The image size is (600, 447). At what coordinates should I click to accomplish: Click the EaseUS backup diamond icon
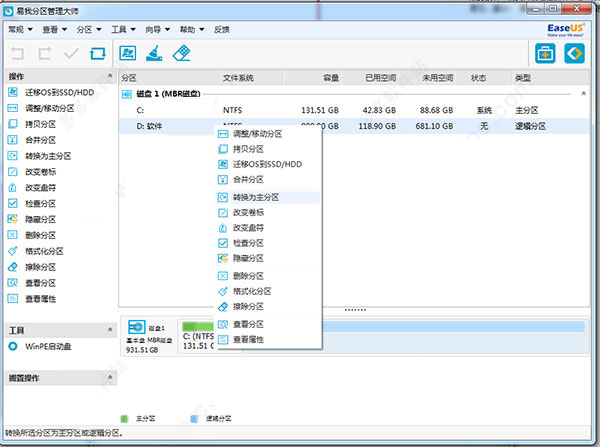tap(574, 53)
